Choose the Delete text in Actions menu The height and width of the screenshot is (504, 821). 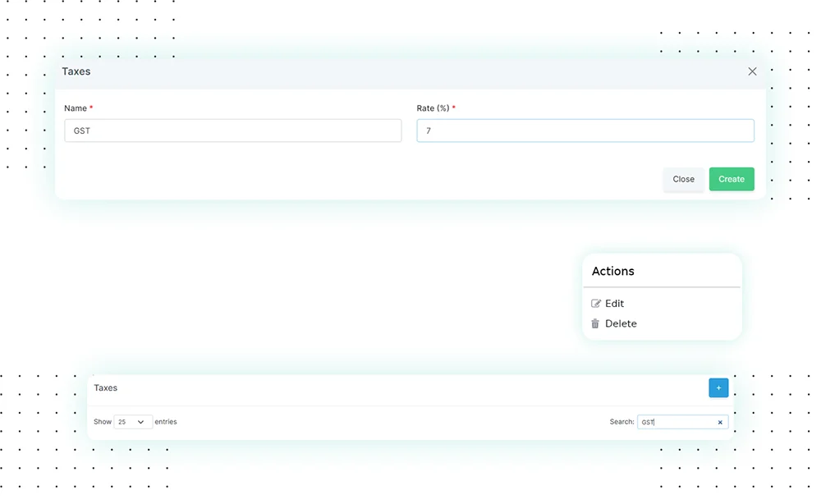pos(621,324)
